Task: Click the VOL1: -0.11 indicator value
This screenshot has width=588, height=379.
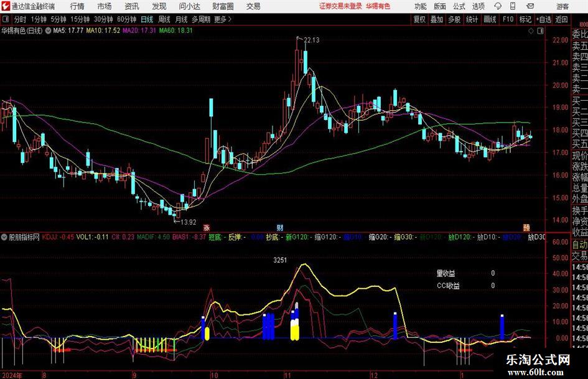Action: point(92,237)
